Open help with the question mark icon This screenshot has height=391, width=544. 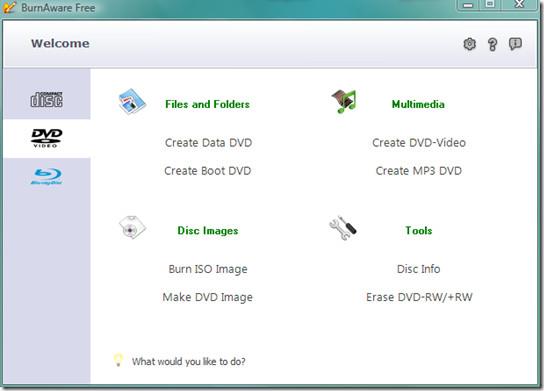pos(492,44)
